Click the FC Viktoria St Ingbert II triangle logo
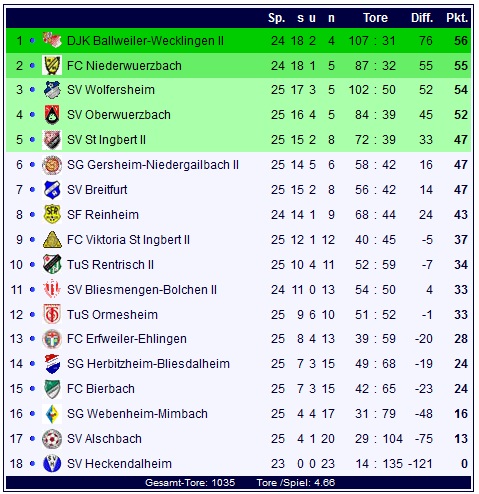Viewport: 479px width, 494px height. (52, 240)
